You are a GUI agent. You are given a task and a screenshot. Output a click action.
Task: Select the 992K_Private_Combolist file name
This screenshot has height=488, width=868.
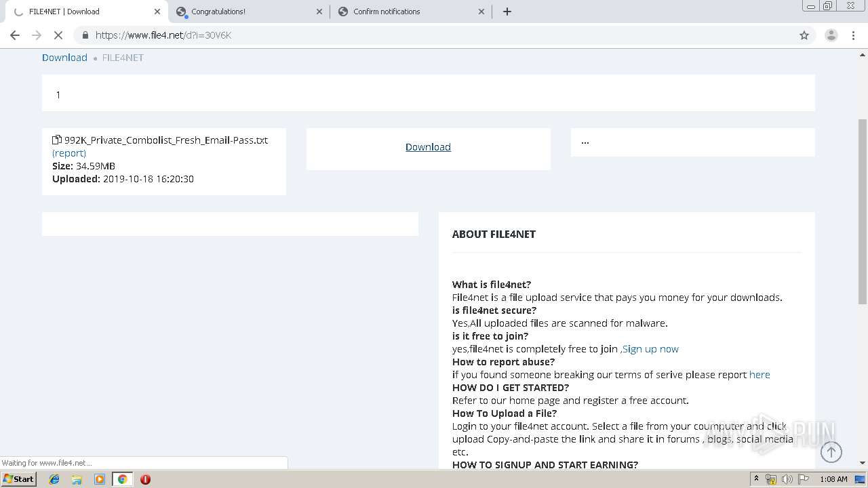[x=166, y=140]
